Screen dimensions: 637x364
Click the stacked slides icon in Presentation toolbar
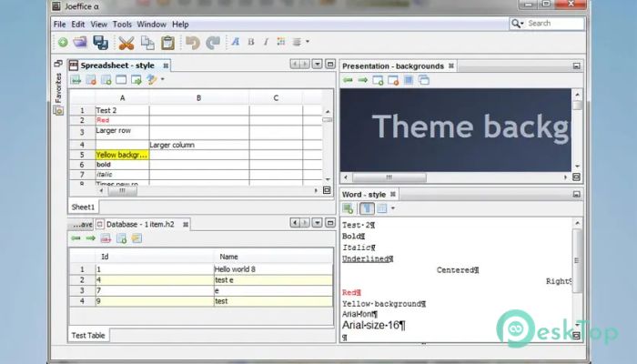(x=424, y=80)
